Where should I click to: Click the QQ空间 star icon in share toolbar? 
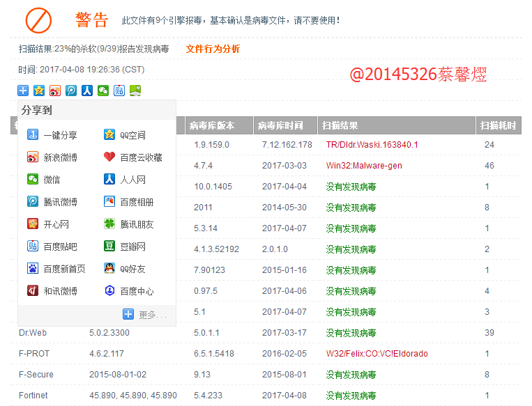[39, 90]
